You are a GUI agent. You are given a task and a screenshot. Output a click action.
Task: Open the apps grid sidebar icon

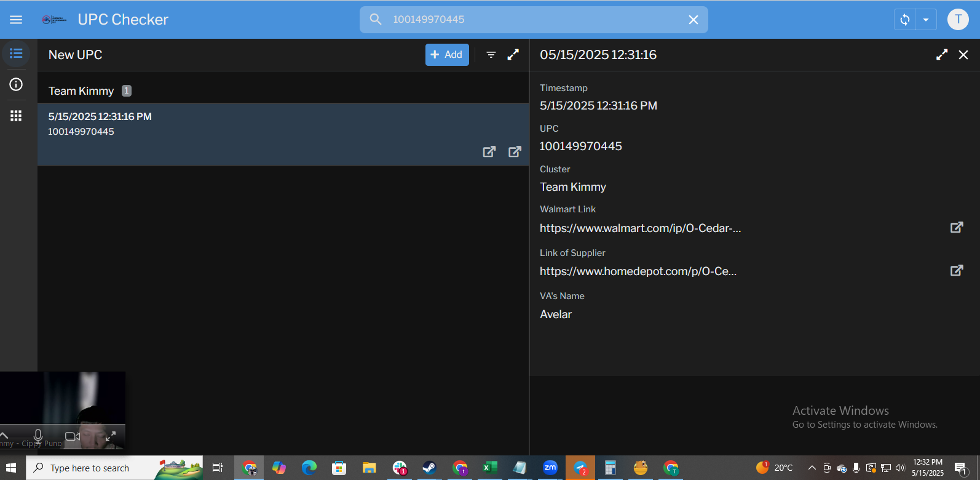pyautogui.click(x=16, y=116)
